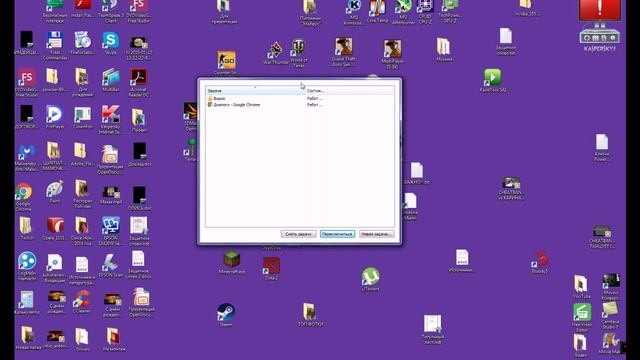This screenshot has width=640, height=360.
Task: Open the Титульный лист.odt document
Action: (433, 329)
